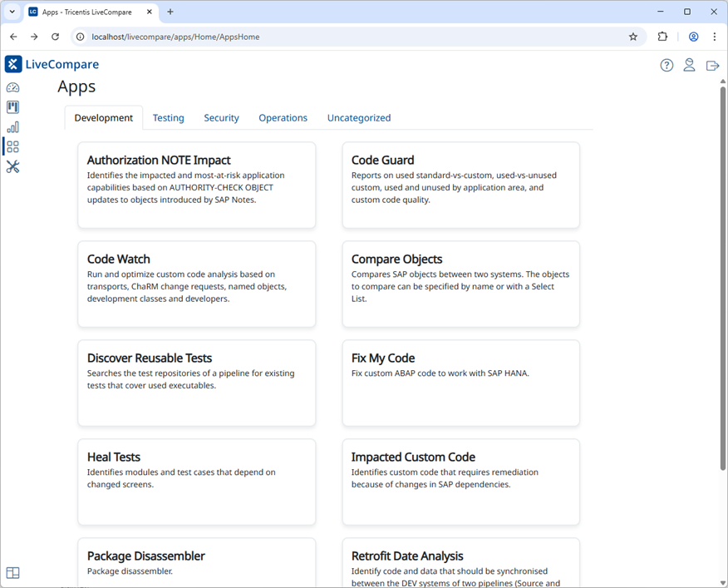The width and height of the screenshot is (728, 588).
Task: Select the Apps grid icon in sidebar
Action: click(x=13, y=147)
